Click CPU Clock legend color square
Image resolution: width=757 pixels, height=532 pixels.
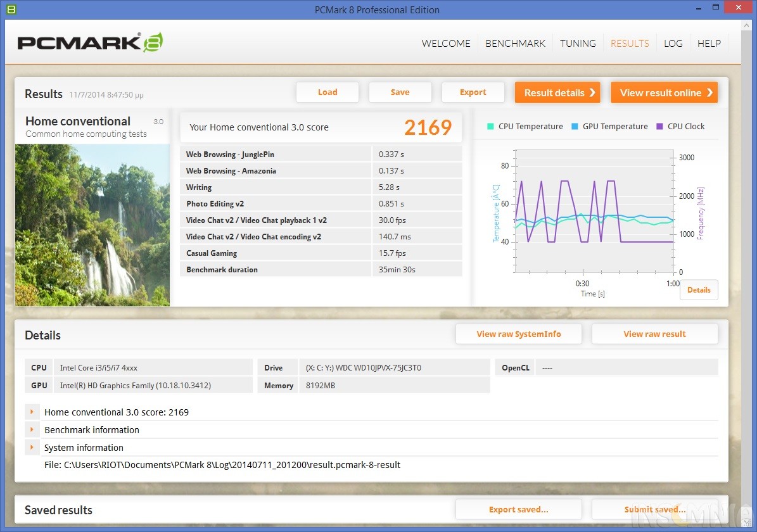(659, 127)
